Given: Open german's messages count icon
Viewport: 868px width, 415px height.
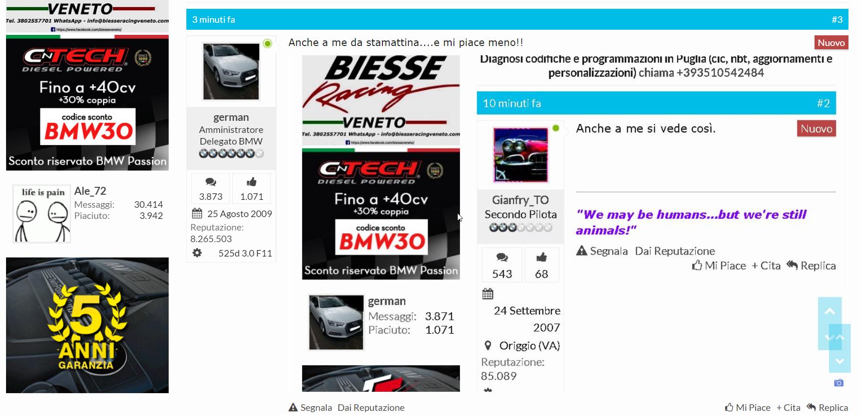Looking at the screenshot, I should 210,182.
